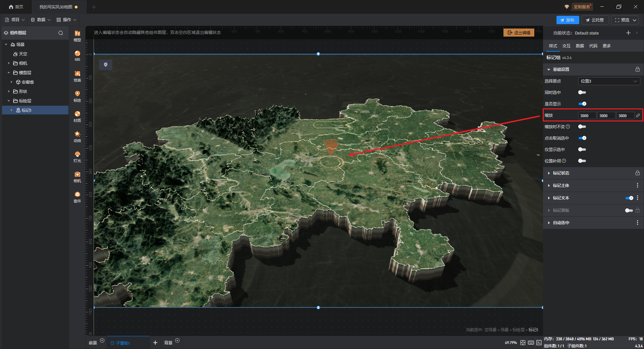Open the 项目 menu

(x=15, y=20)
